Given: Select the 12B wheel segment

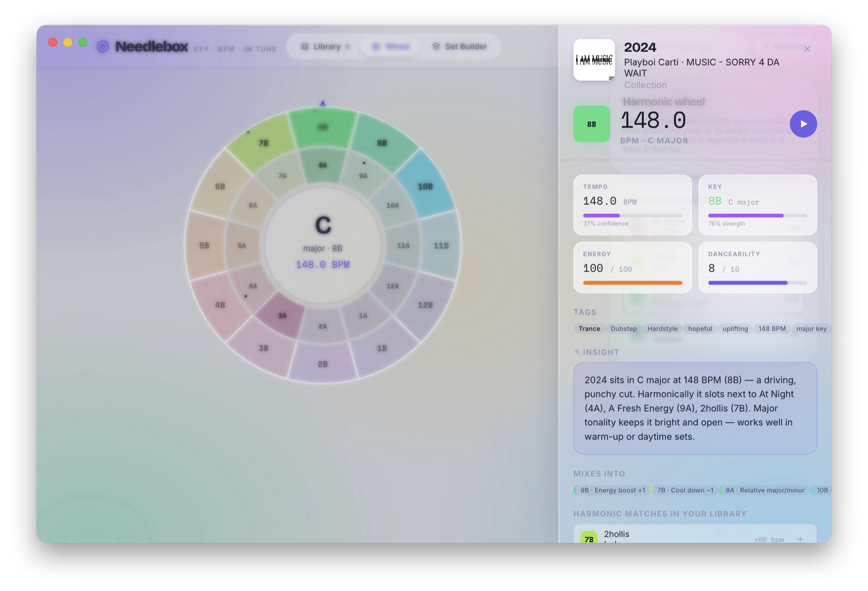Looking at the screenshot, I should 425,305.
